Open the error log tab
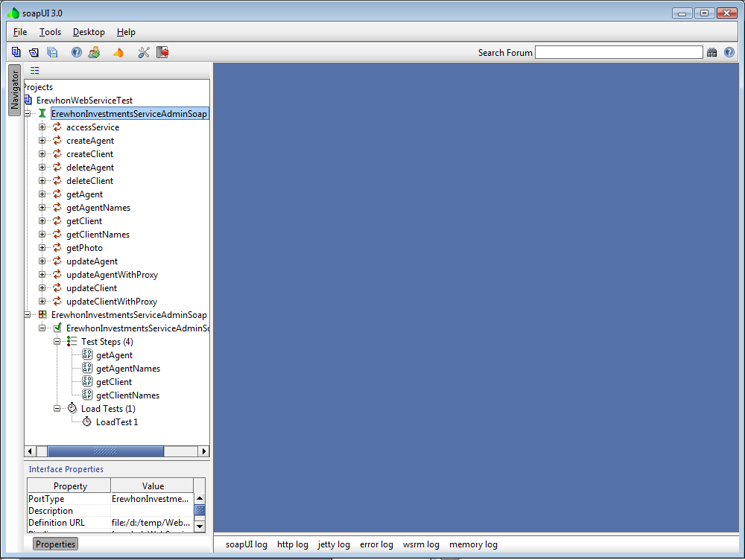745x560 pixels. pyautogui.click(x=376, y=544)
